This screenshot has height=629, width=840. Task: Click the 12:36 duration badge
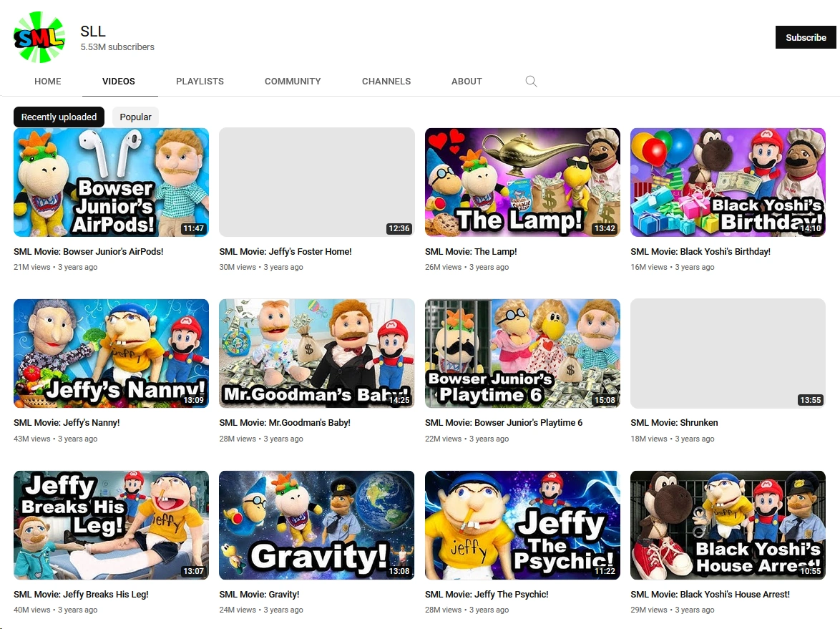click(399, 228)
